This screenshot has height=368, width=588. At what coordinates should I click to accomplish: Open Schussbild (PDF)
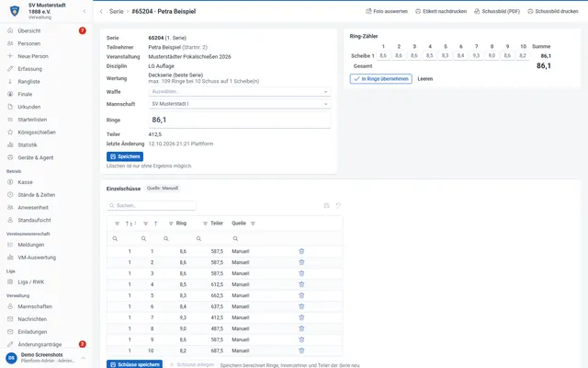(x=497, y=11)
